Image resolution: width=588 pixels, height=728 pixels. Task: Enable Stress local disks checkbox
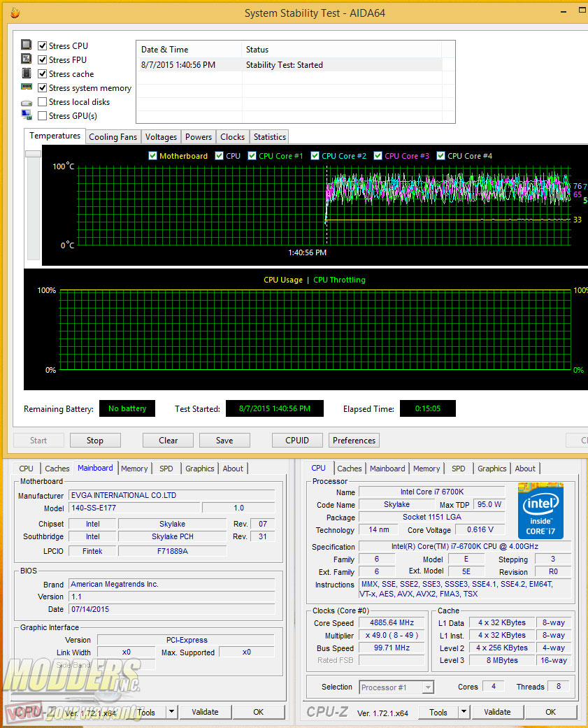pos(42,101)
